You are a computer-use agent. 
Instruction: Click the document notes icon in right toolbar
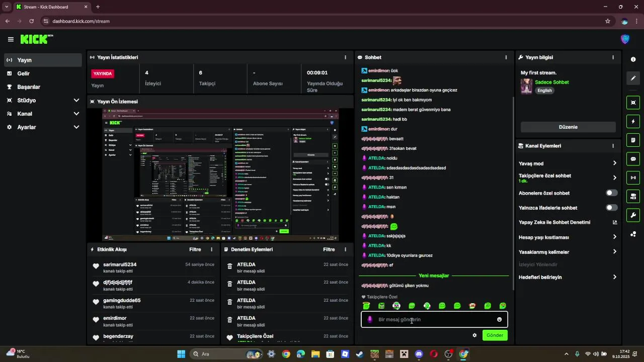[x=633, y=140]
